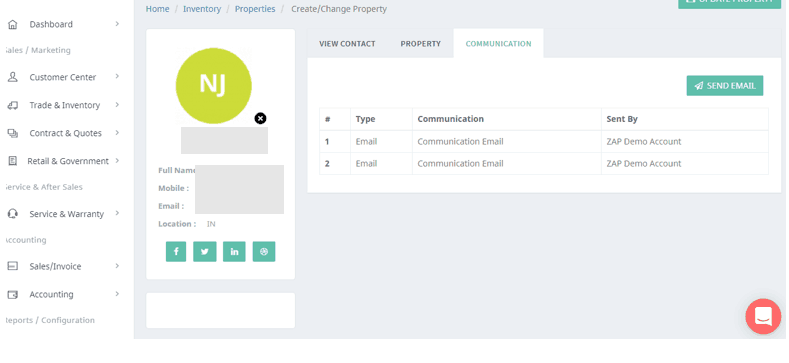Screen dimensions: 789x363
Task: Go to Inventory breadcrumb link
Action: tap(202, 9)
